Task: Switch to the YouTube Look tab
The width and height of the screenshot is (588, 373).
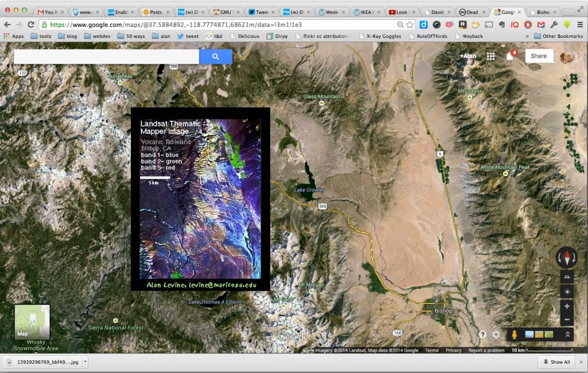Action: [401, 12]
